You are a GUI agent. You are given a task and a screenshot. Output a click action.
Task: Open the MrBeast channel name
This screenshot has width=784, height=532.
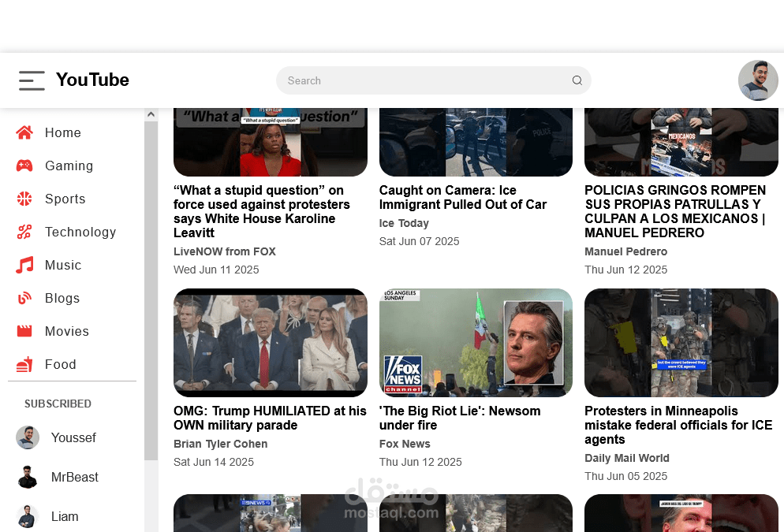pyautogui.click(x=74, y=477)
